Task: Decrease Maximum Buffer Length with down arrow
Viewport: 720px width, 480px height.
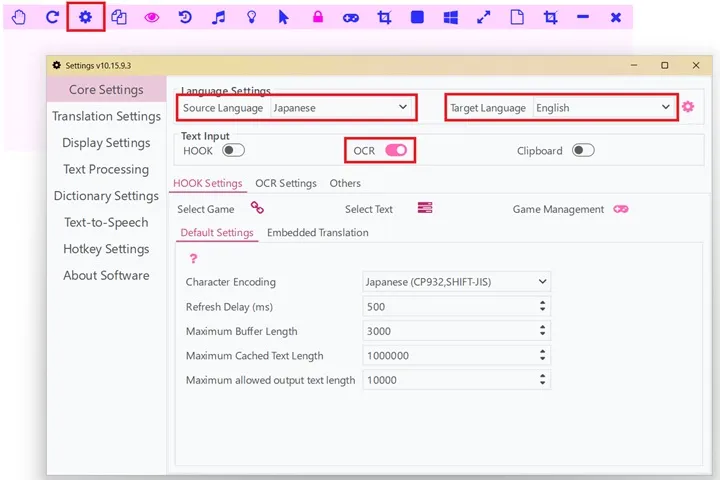Action: click(542, 334)
